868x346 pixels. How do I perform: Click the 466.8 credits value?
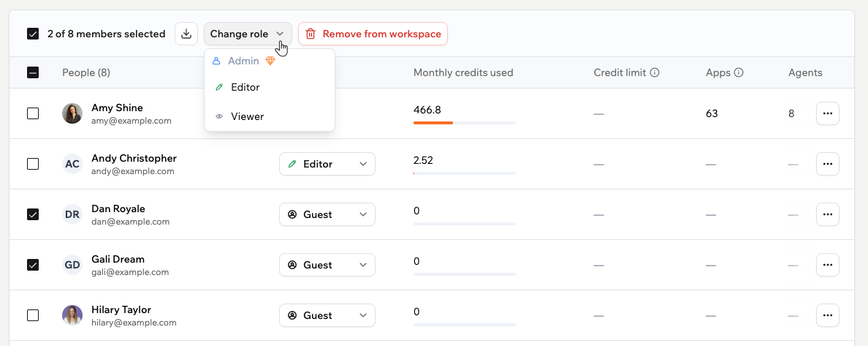[x=427, y=110]
